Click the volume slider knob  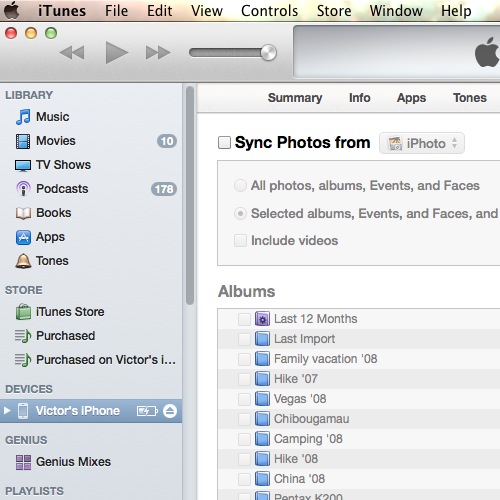click(x=268, y=53)
